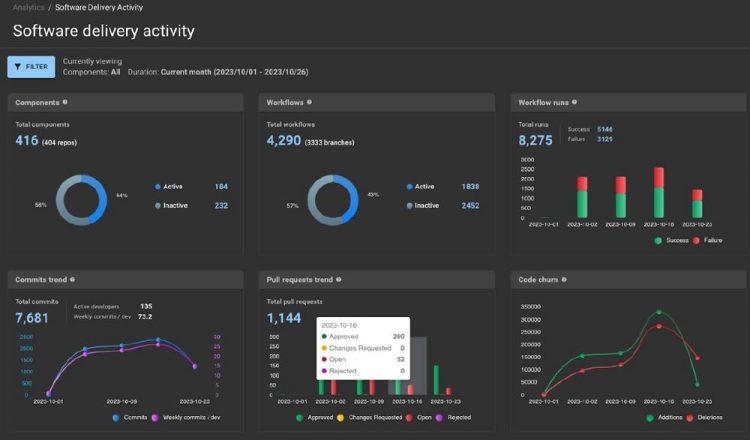Click the Code churn info icon
This screenshot has width=750, height=440.
tap(565, 280)
